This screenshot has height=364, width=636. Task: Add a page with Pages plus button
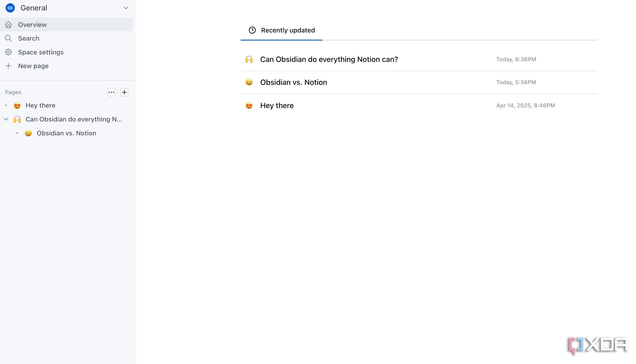point(124,92)
